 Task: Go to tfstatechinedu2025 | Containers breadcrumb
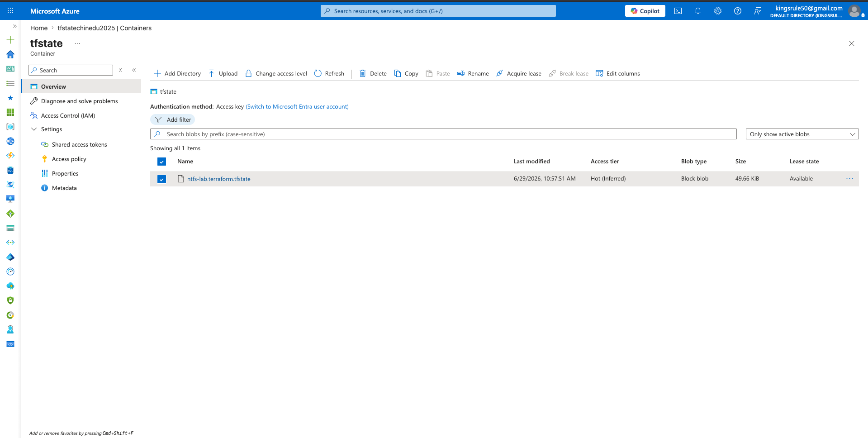104,28
